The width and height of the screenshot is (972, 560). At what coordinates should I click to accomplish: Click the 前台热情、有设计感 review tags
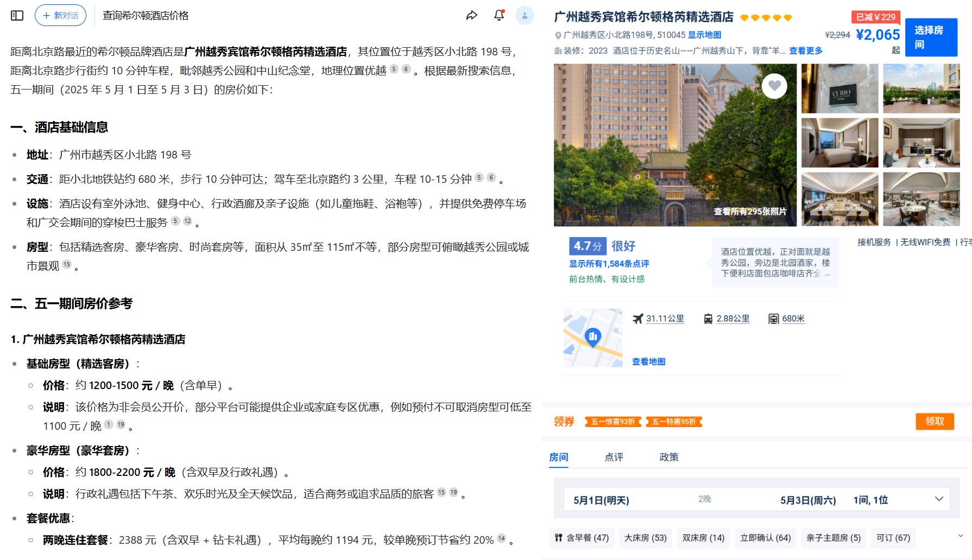pyautogui.click(x=607, y=279)
